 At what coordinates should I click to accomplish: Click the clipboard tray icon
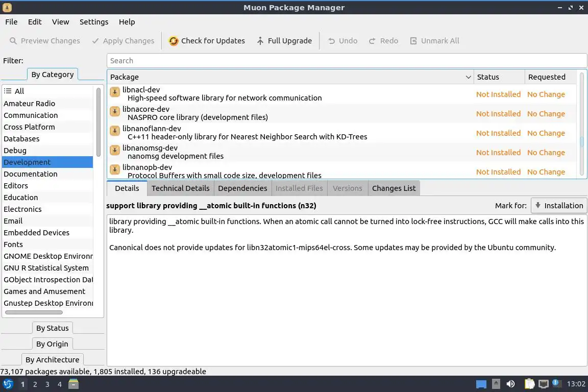(529, 384)
